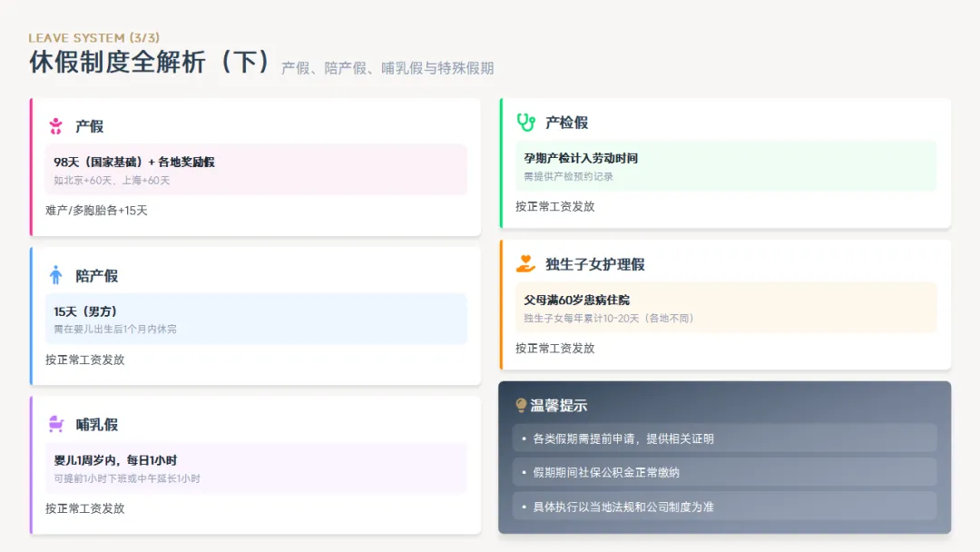Click the stethoscope icon beside 产检假
Viewport: 980px width, 552px height.
(x=525, y=123)
